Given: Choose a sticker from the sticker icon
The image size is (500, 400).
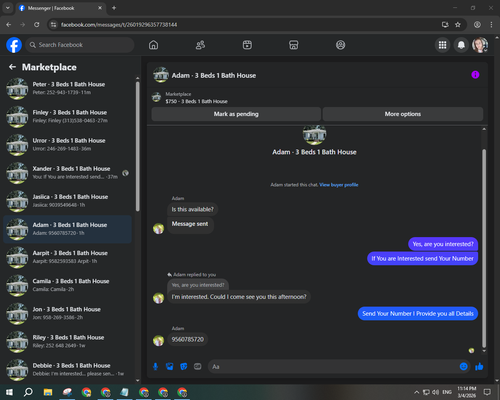Looking at the screenshot, I should click(184, 367).
